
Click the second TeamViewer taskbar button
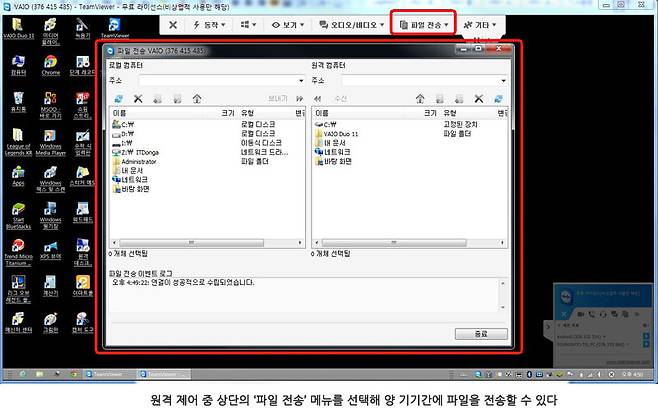[164, 374]
